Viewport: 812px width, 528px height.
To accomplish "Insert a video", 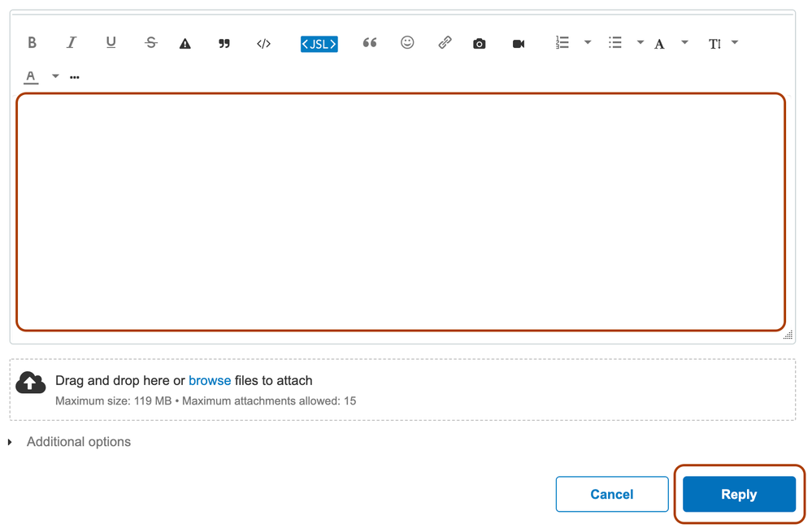I will (x=519, y=43).
